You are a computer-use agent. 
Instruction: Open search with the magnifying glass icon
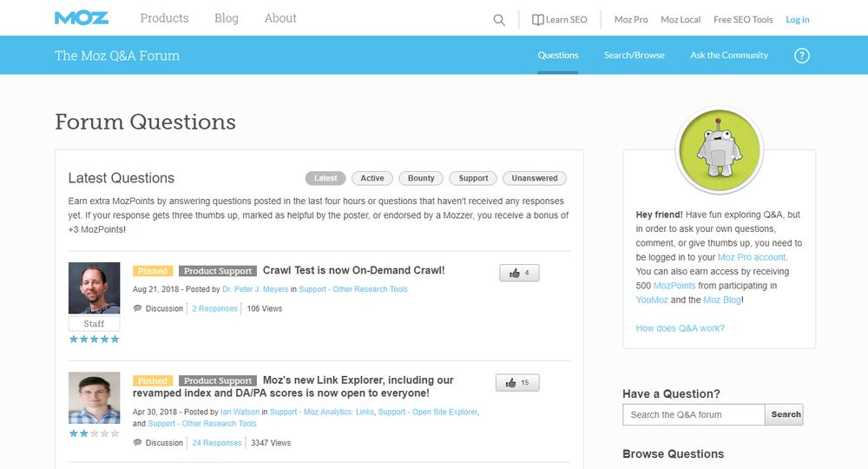pyautogui.click(x=499, y=20)
